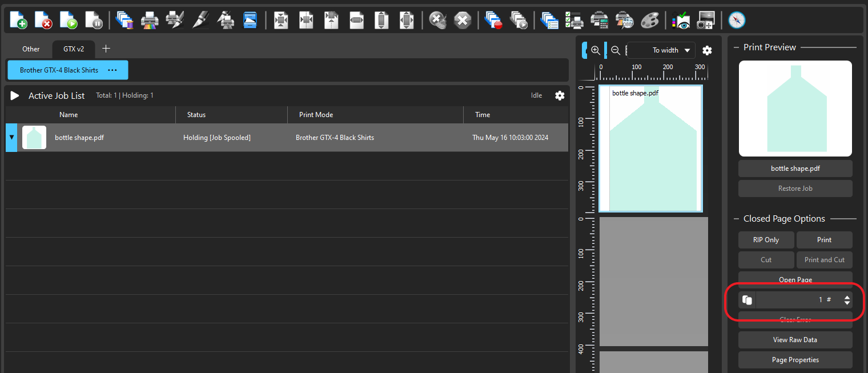Click the printer with calculator icon
The image size is (868, 373).
tap(599, 21)
